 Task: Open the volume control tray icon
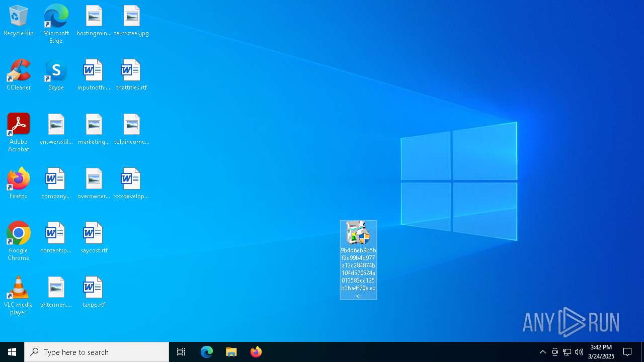(x=579, y=352)
